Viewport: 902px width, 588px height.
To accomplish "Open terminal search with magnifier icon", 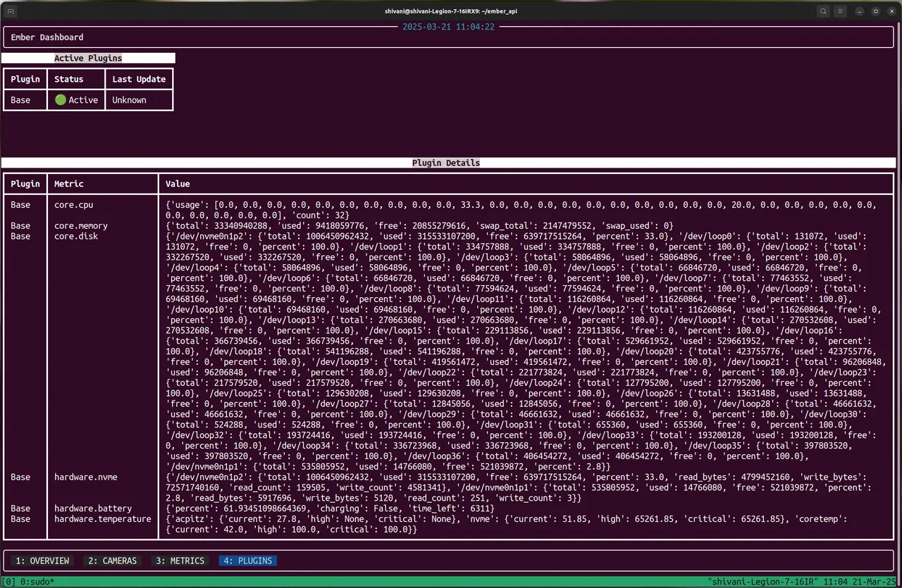I will [x=823, y=11].
